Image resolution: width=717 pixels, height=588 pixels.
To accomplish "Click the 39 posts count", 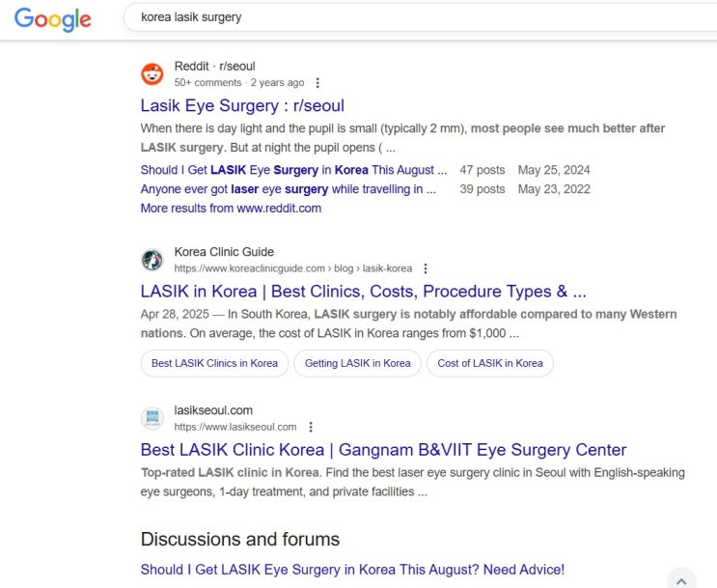I will (483, 189).
